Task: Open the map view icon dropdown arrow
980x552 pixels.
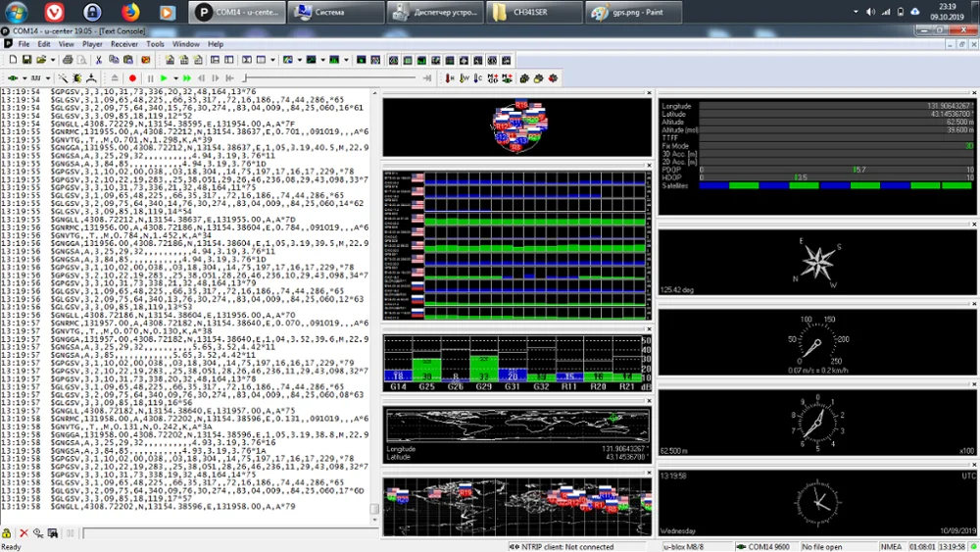Action: click(299, 60)
